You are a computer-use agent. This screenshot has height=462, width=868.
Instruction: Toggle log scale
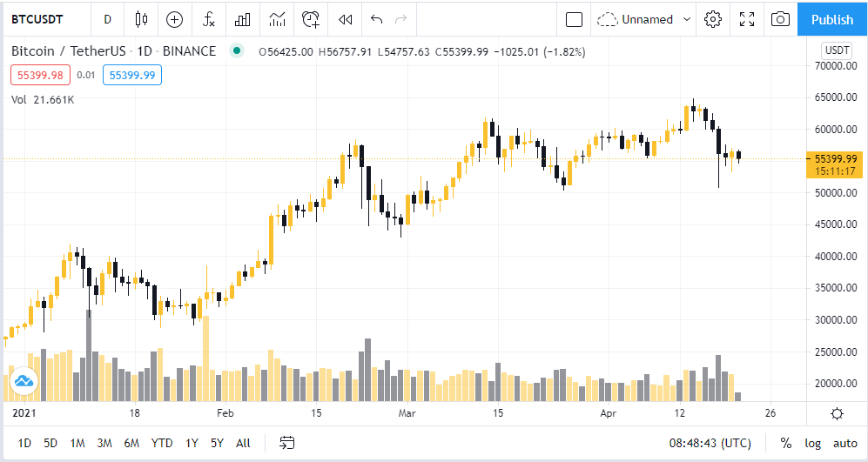812,443
